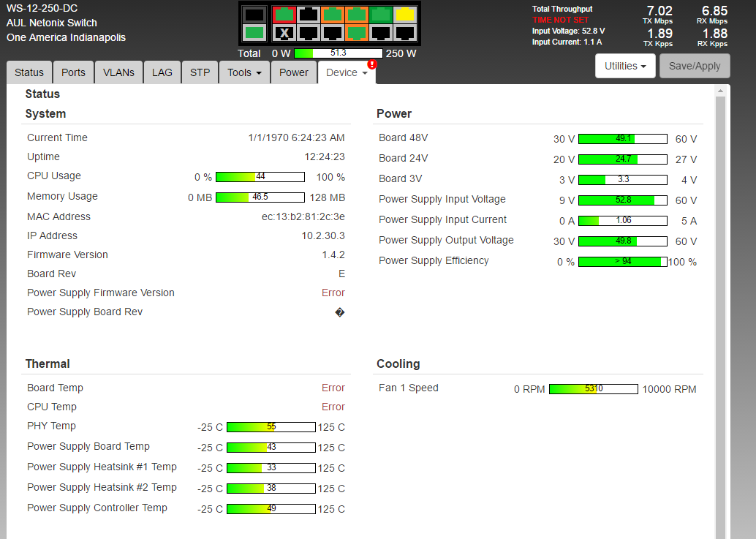Click the disabled port marked with X
Image resolution: width=756 pixels, height=539 pixels.
point(284,33)
